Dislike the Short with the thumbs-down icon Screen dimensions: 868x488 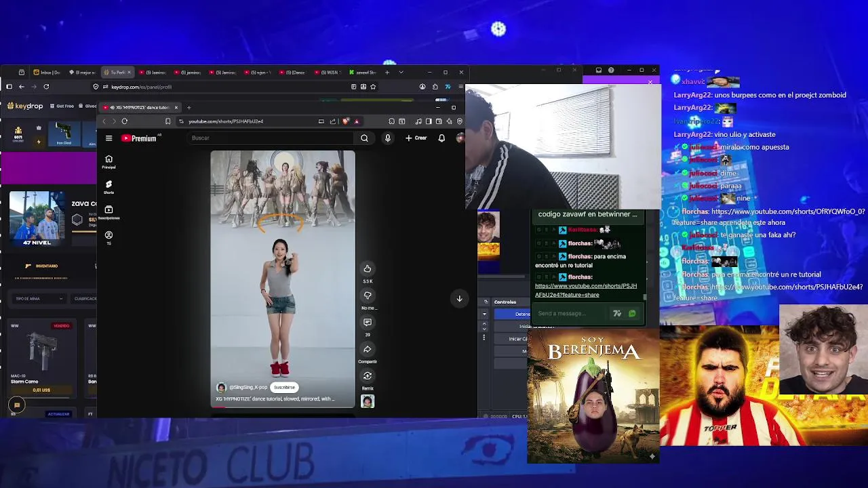(x=368, y=296)
